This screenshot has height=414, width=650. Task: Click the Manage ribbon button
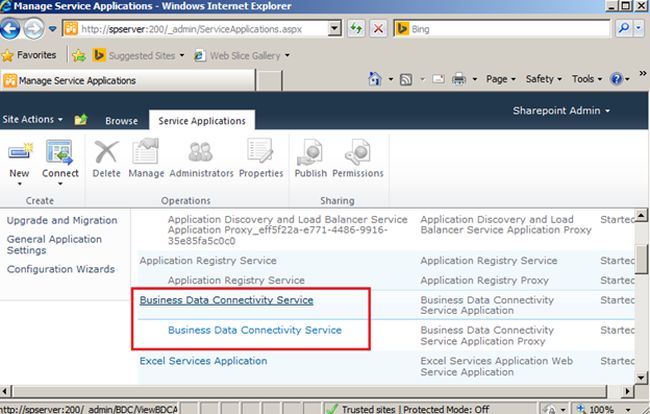[146, 159]
